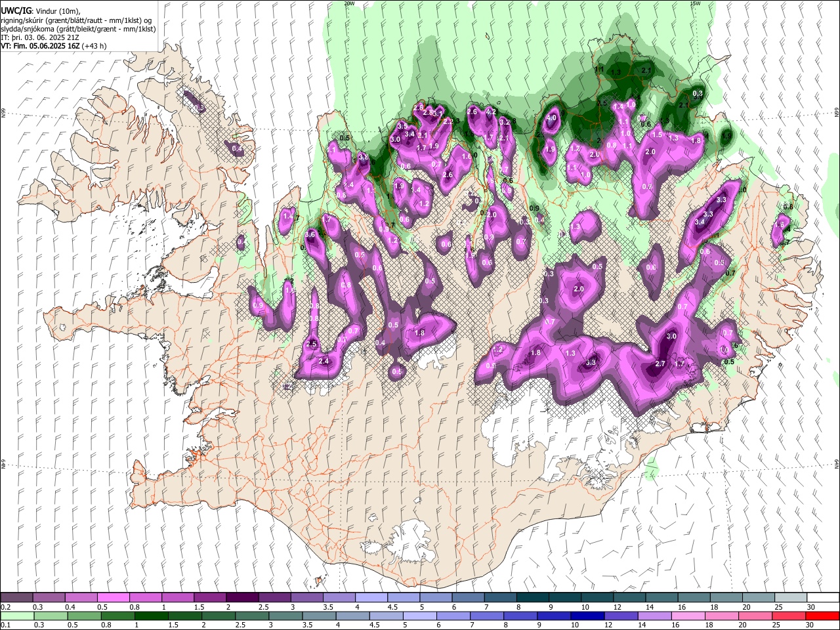Click the lower legend swatch between 0.1 and 0.3
840x630 pixels.
point(16,616)
